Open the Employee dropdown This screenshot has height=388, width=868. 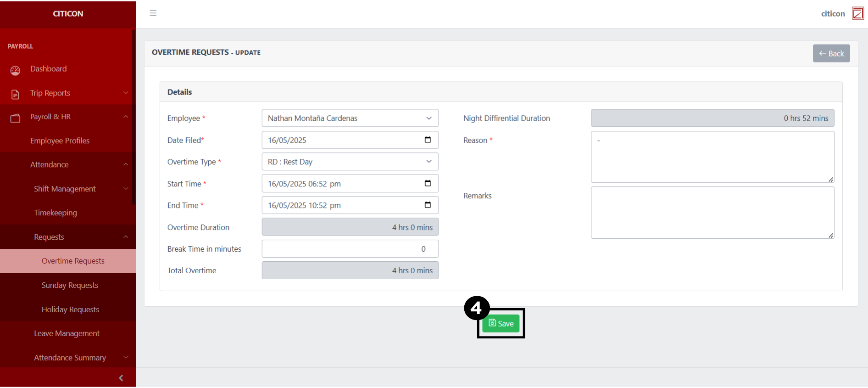(x=350, y=118)
